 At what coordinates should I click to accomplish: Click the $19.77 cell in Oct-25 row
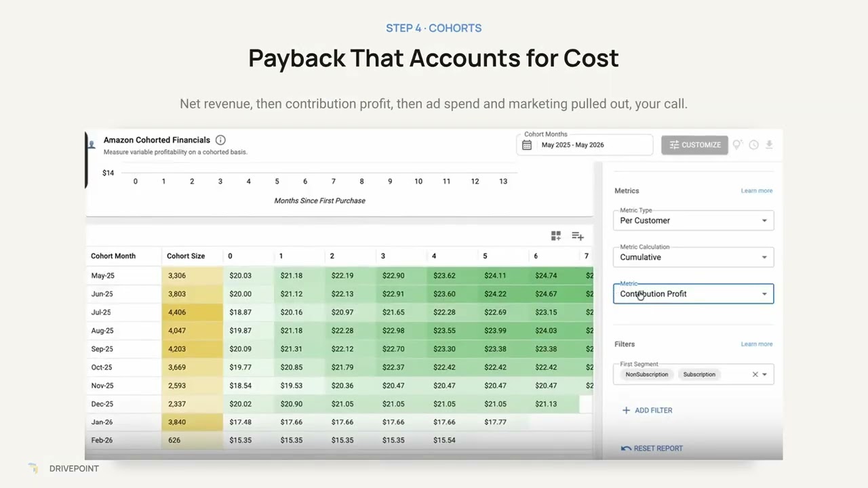248,367
